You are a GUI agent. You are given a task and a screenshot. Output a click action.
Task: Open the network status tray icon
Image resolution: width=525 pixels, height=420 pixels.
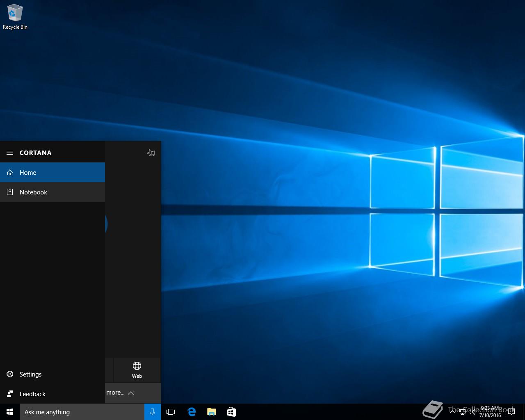[462, 412]
